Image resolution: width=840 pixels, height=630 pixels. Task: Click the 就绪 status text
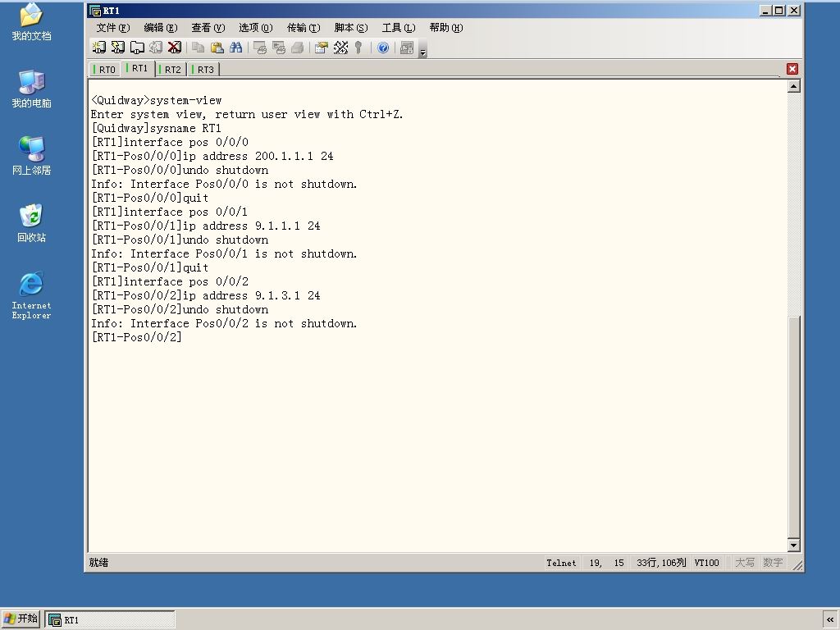[98, 563]
